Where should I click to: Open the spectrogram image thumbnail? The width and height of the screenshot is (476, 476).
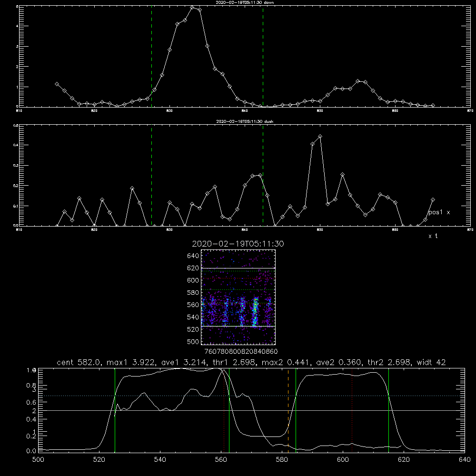click(238, 297)
